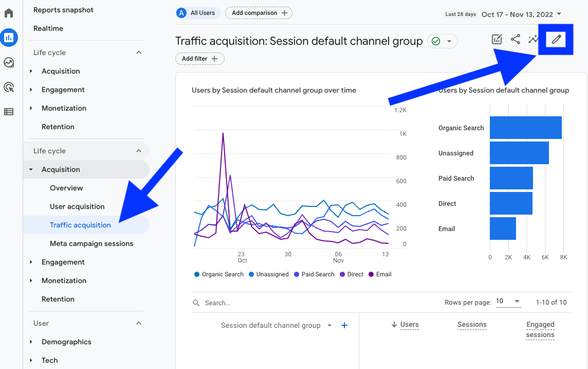This screenshot has width=588, height=369.
Task: Toggle the Email legend series
Action: [x=380, y=274]
